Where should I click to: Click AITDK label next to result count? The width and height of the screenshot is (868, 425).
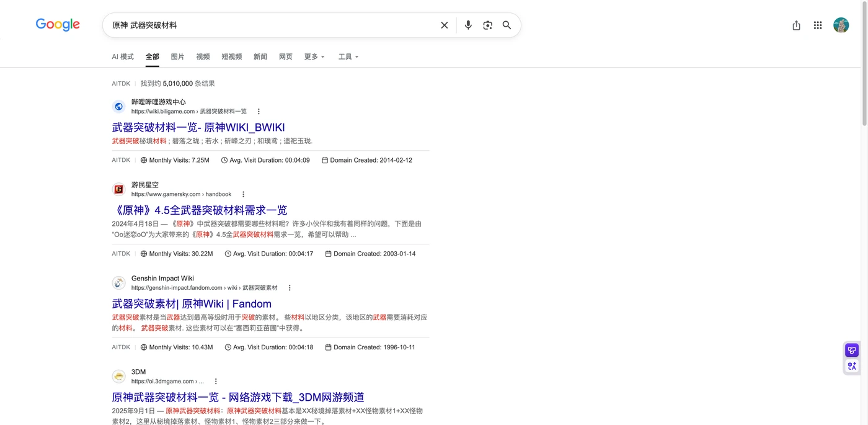[121, 83]
